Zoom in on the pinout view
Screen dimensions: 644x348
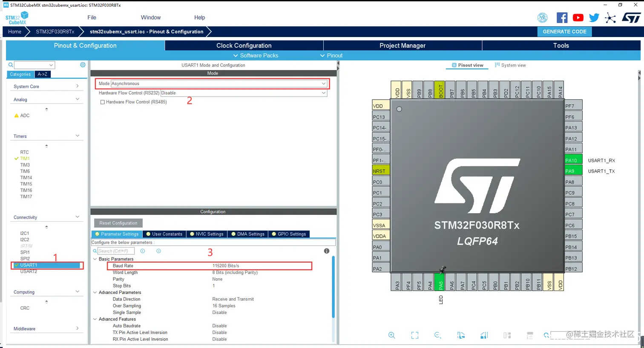pos(392,335)
